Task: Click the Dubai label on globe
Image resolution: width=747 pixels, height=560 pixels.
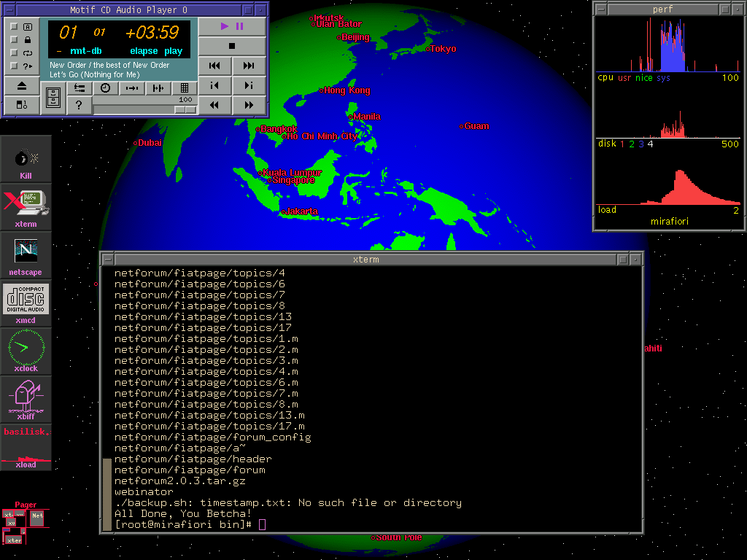Action: 150,143
